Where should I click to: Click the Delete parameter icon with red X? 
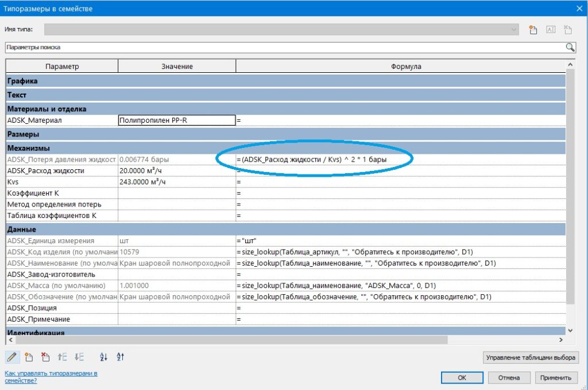click(45, 357)
